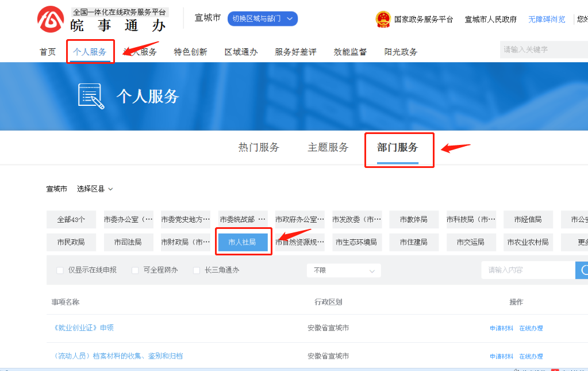Click the 皖事通办 red logo icon
The width and height of the screenshot is (588, 371).
[51, 19]
